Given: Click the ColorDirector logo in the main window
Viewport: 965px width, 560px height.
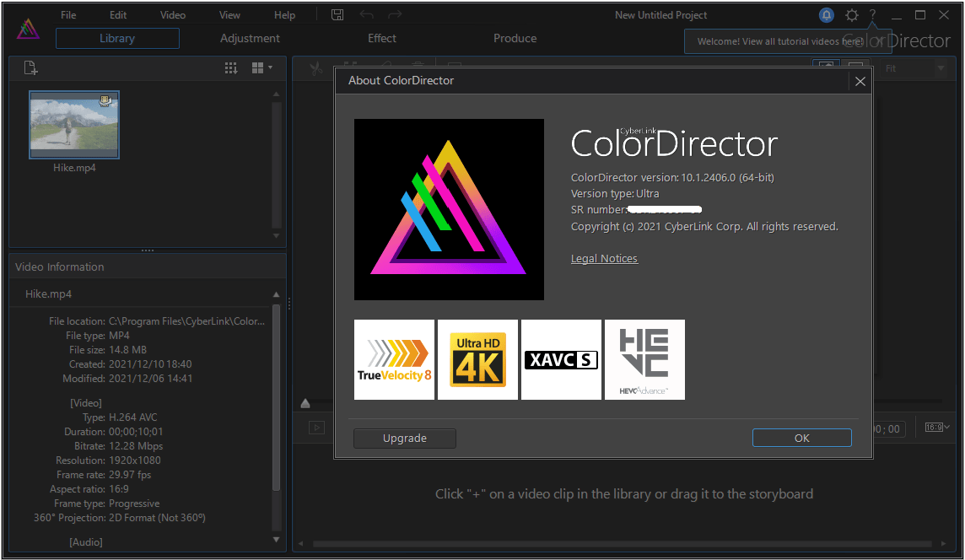Looking at the screenshot, I should [28, 29].
